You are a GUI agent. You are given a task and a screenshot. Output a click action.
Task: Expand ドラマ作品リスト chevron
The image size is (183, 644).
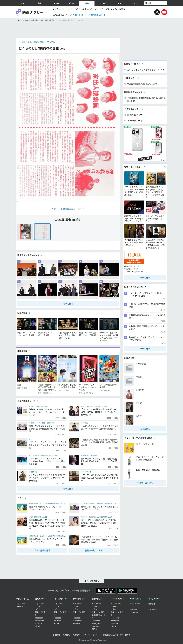click(143, 109)
